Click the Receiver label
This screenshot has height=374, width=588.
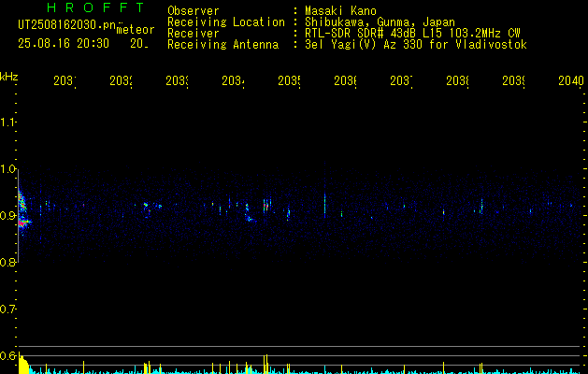coord(194,34)
